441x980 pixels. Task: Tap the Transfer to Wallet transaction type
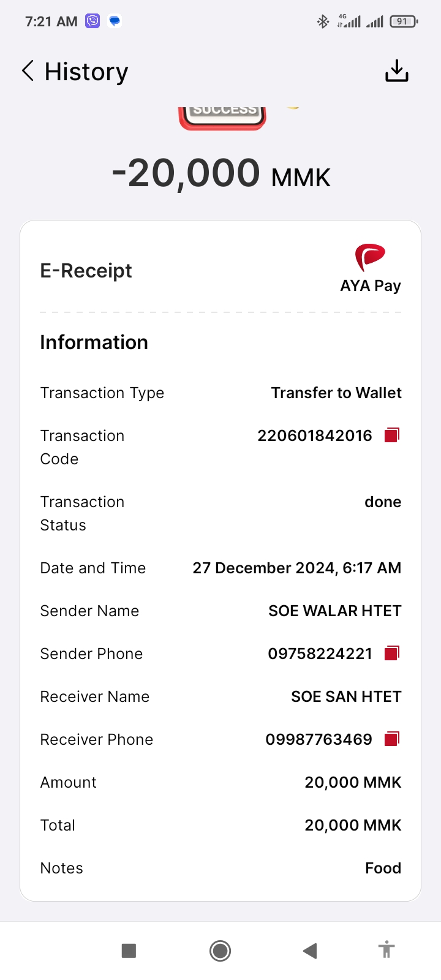(x=336, y=393)
